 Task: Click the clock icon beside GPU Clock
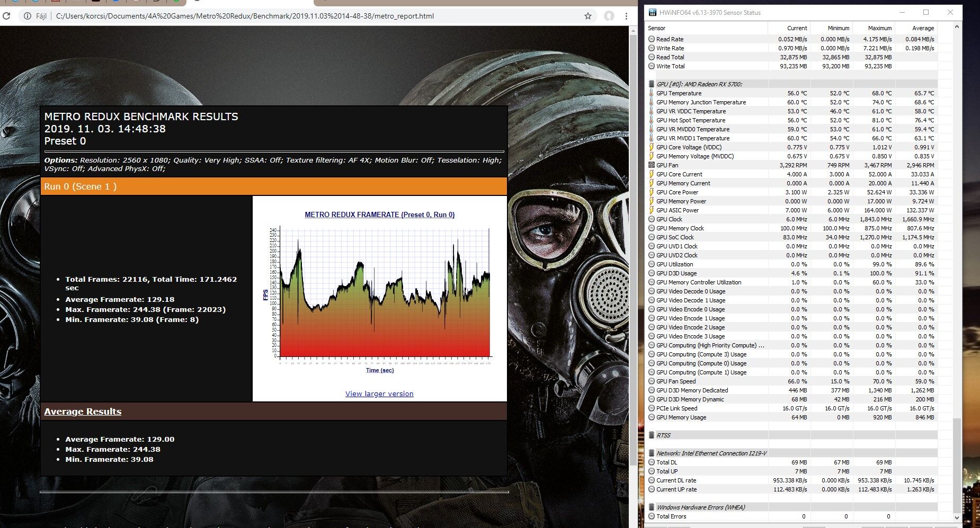point(652,219)
